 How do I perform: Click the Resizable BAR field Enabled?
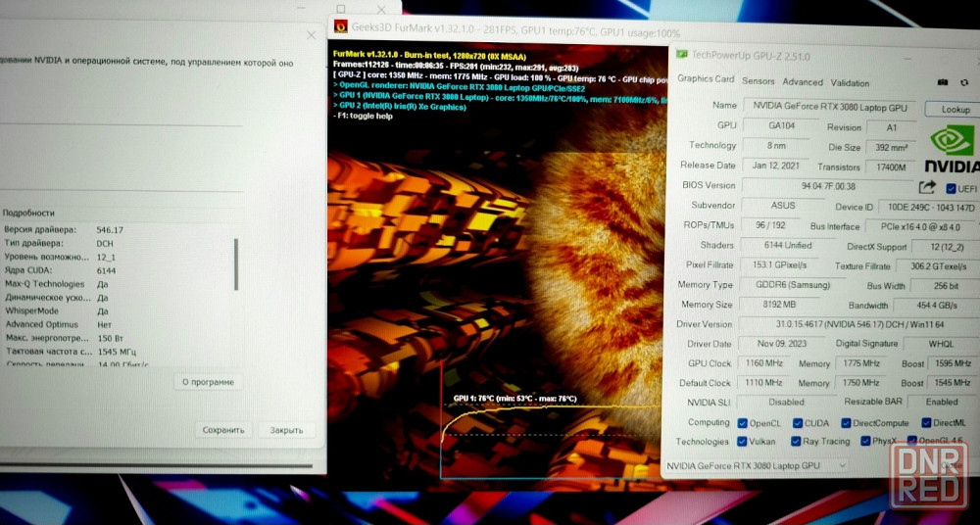click(943, 402)
